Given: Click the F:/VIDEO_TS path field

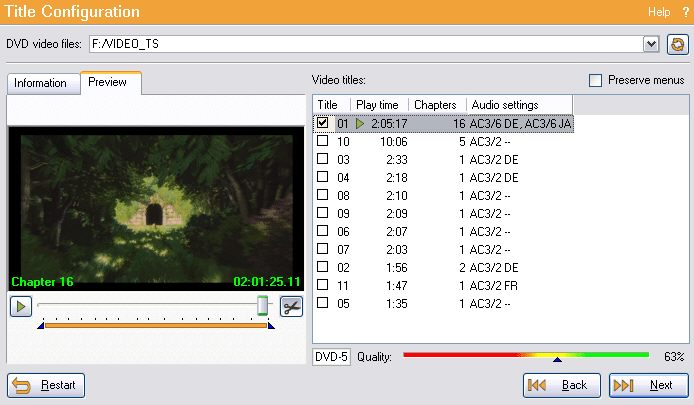Looking at the screenshot, I should [x=366, y=44].
